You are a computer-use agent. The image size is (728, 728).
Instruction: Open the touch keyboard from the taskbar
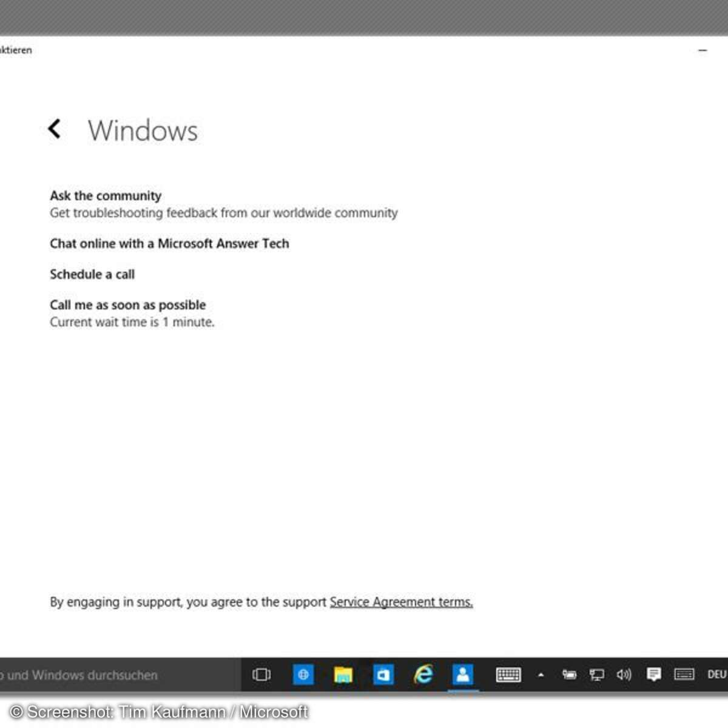point(508,675)
